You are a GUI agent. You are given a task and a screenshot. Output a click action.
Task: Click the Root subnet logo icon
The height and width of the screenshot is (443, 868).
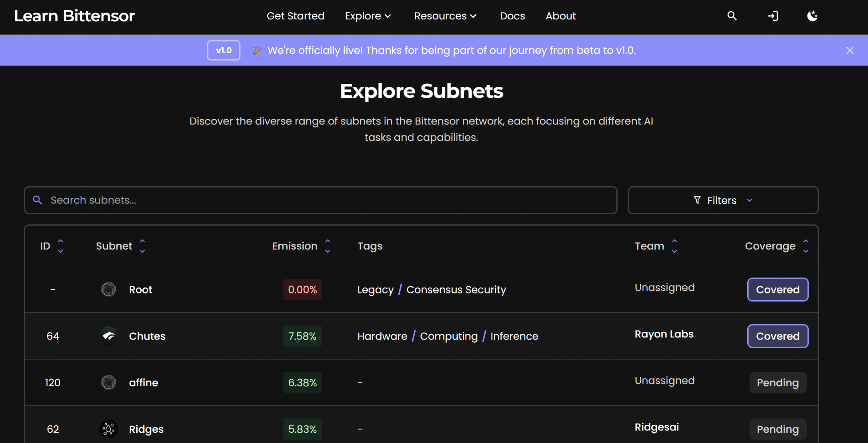tap(108, 289)
